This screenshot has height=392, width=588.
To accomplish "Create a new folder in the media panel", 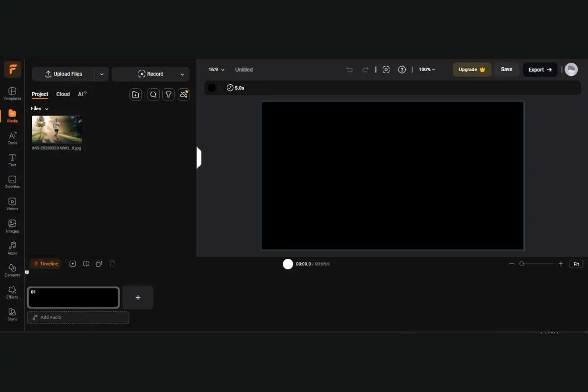I will pyautogui.click(x=135, y=94).
